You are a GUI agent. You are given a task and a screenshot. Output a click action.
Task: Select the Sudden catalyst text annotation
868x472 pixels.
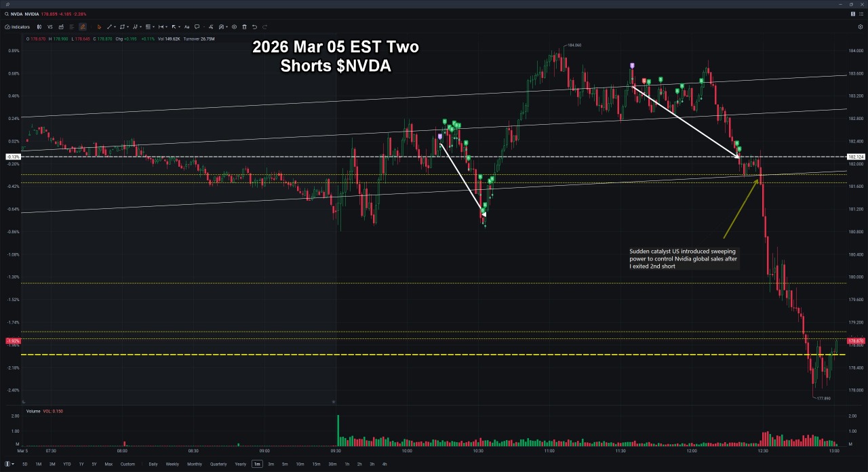click(x=684, y=258)
